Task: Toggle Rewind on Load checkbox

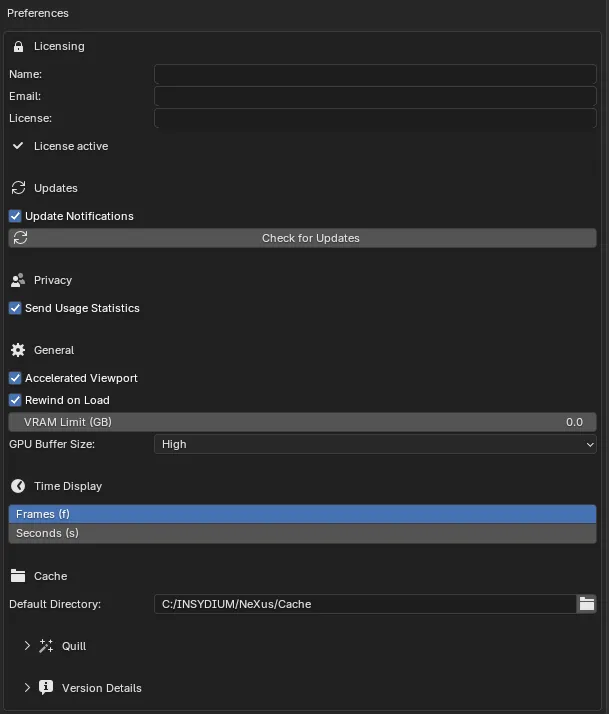Action: pyautogui.click(x=15, y=400)
